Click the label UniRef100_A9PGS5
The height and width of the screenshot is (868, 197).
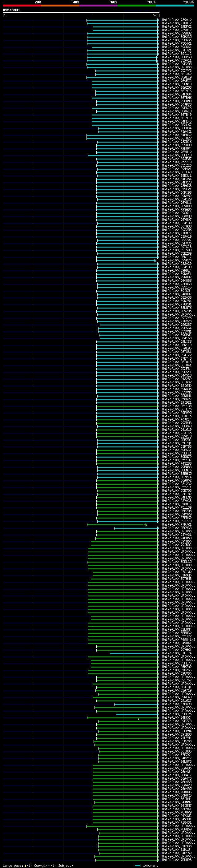177,40
